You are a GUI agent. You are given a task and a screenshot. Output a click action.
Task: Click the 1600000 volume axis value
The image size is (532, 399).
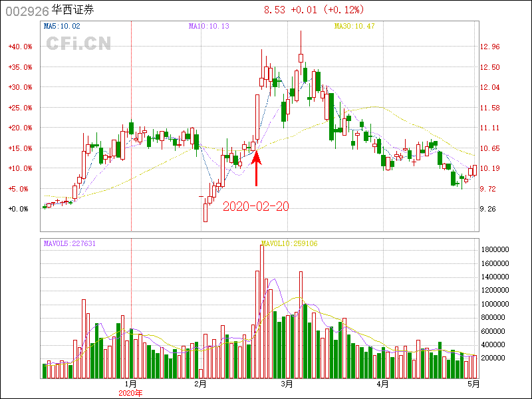tap(495, 263)
